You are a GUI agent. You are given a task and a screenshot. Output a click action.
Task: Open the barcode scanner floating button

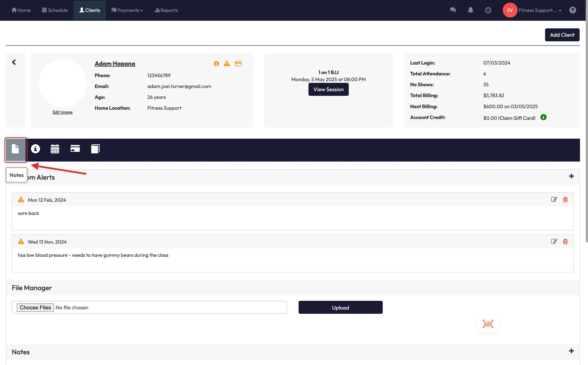pyautogui.click(x=488, y=324)
